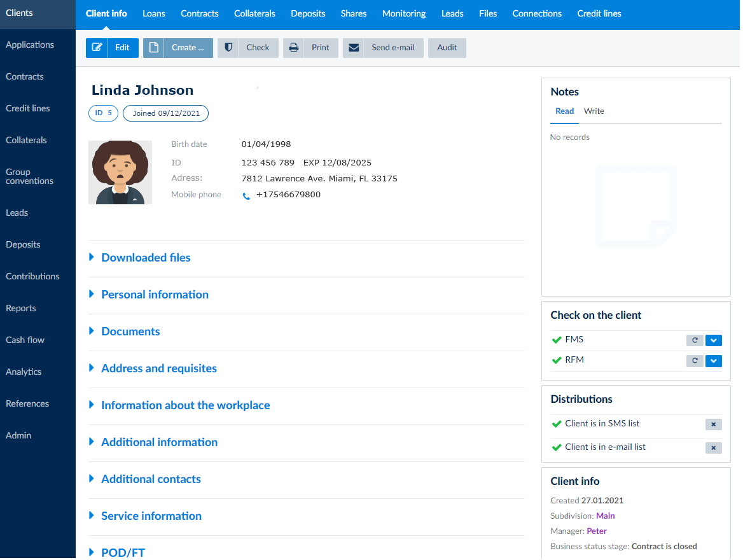Select the Client info tab
Screen dimensions: 743x560
(106, 14)
